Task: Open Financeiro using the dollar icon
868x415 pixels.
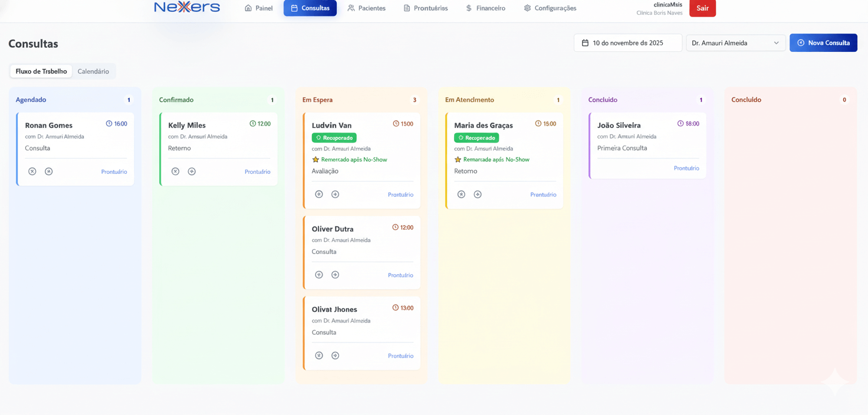Action: [x=468, y=8]
